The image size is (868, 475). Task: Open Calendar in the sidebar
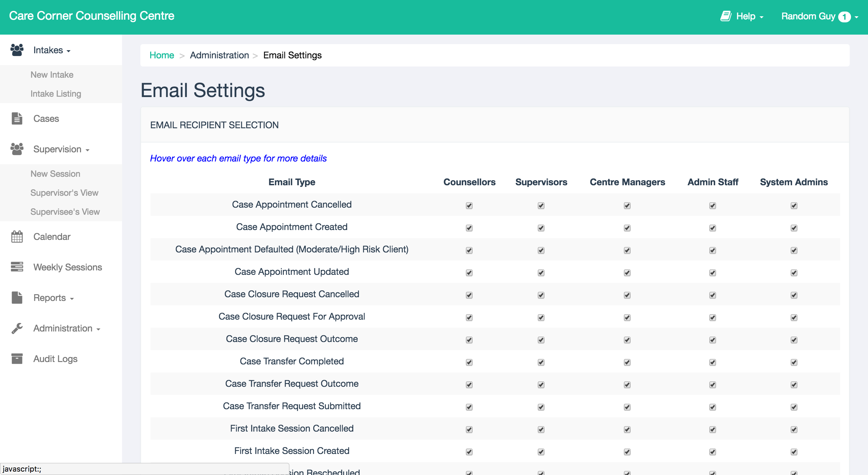[52, 236]
